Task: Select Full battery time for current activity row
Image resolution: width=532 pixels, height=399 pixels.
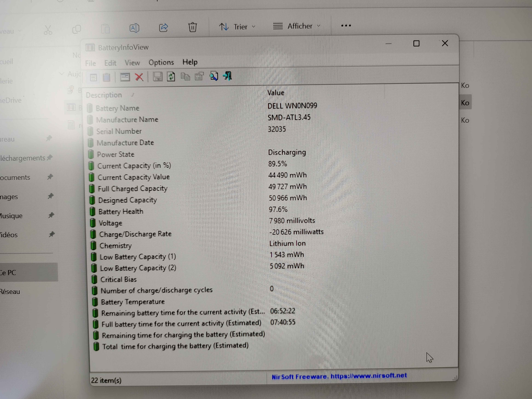Action: point(194,323)
